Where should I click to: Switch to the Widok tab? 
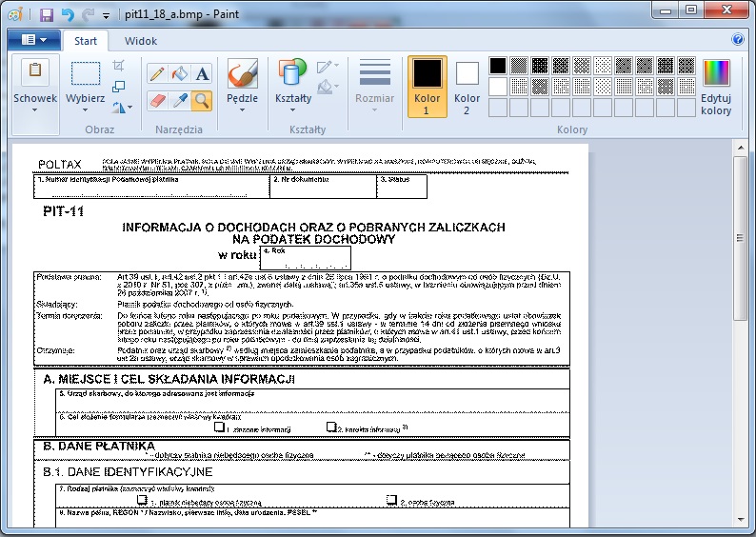[x=141, y=41]
